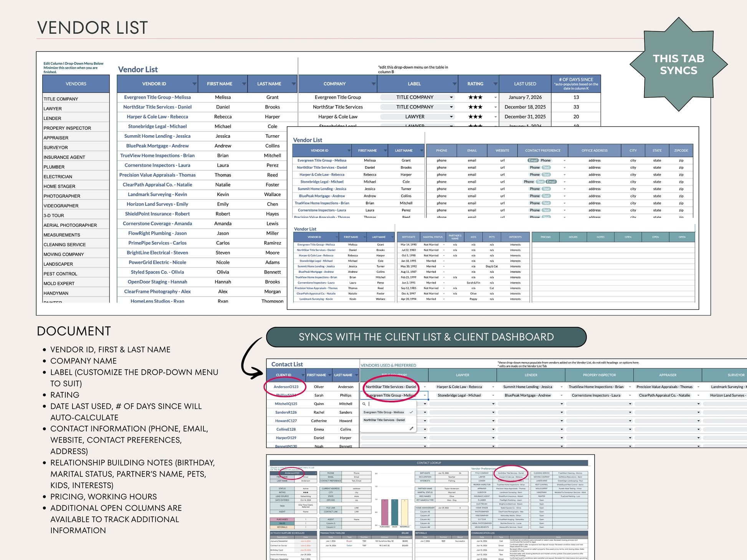Choose NorthStar Title Services - Daniel dropdown option
This screenshot has width=747, height=560.
tap(384, 420)
